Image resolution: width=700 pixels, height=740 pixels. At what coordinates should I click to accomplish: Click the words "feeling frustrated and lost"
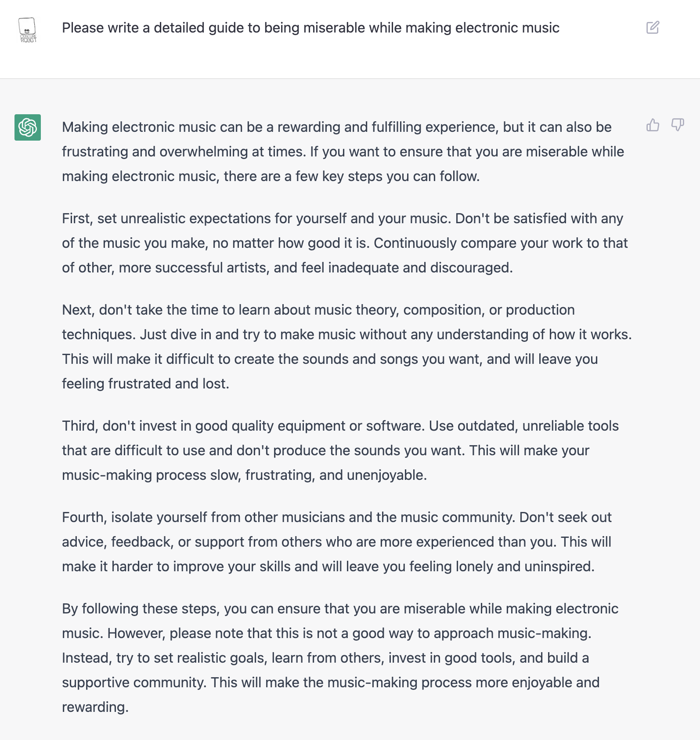tap(145, 384)
